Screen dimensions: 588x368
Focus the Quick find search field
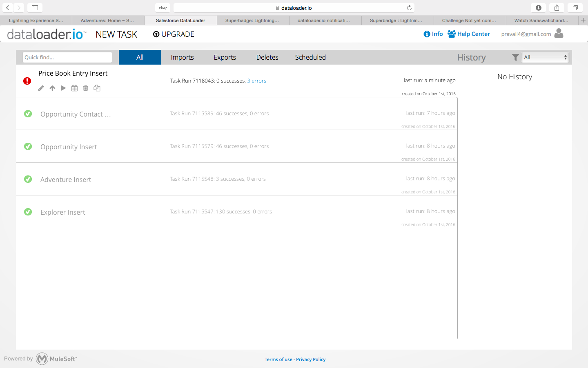pos(67,57)
